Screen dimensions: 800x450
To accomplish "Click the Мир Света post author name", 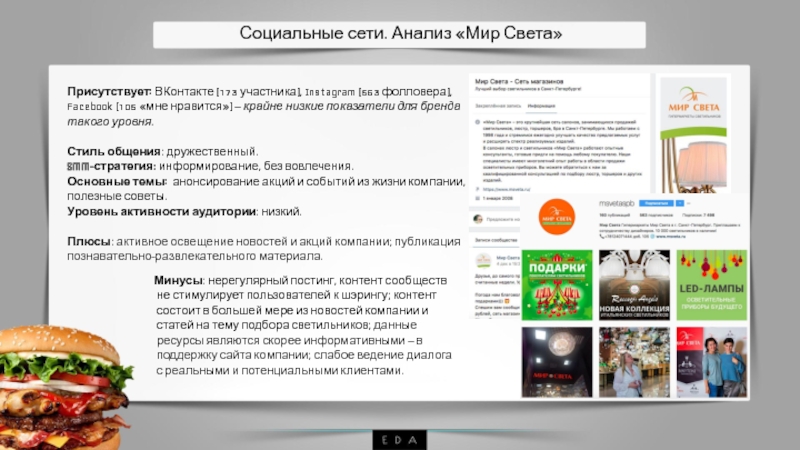I will [x=508, y=258].
